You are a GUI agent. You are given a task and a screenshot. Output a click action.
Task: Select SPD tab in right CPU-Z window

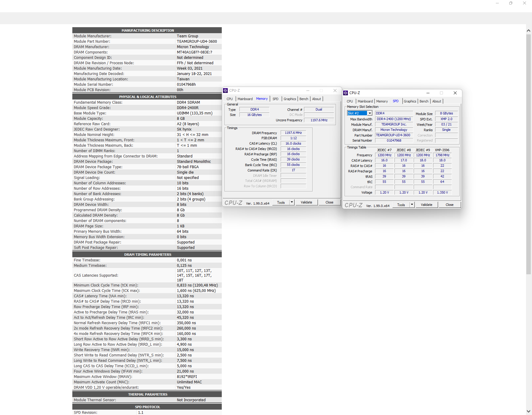[396, 101]
